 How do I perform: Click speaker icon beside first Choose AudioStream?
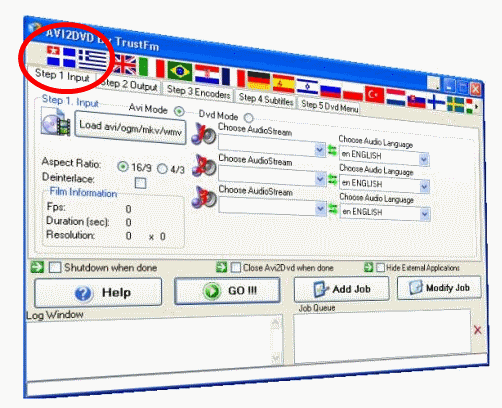tap(204, 134)
